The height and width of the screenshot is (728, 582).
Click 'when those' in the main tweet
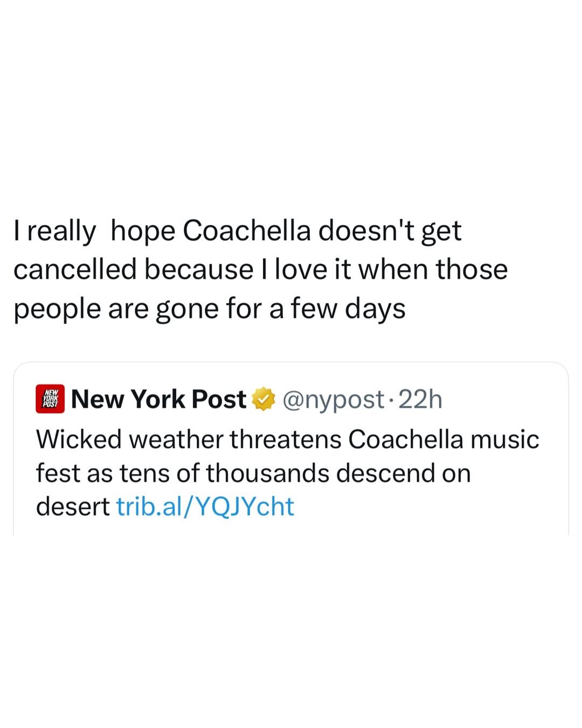click(x=433, y=269)
